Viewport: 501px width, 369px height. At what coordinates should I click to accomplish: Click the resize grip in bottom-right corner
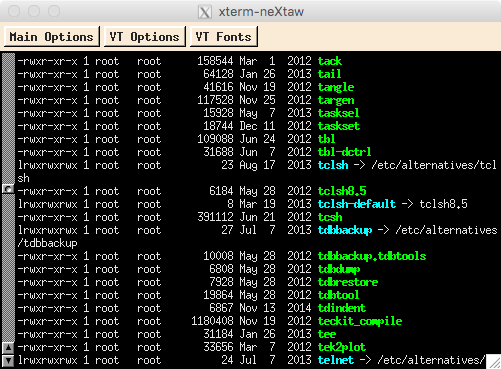click(493, 362)
